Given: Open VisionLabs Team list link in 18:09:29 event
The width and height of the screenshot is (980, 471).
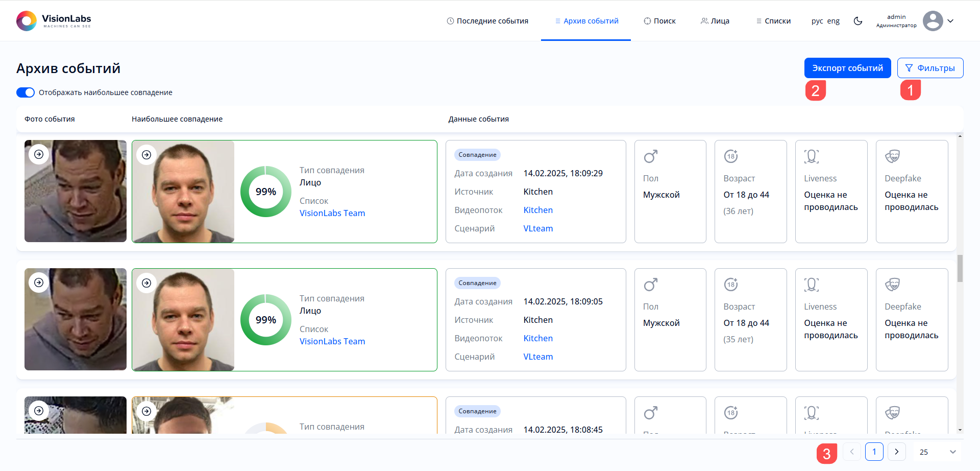Looking at the screenshot, I should (332, 213).
